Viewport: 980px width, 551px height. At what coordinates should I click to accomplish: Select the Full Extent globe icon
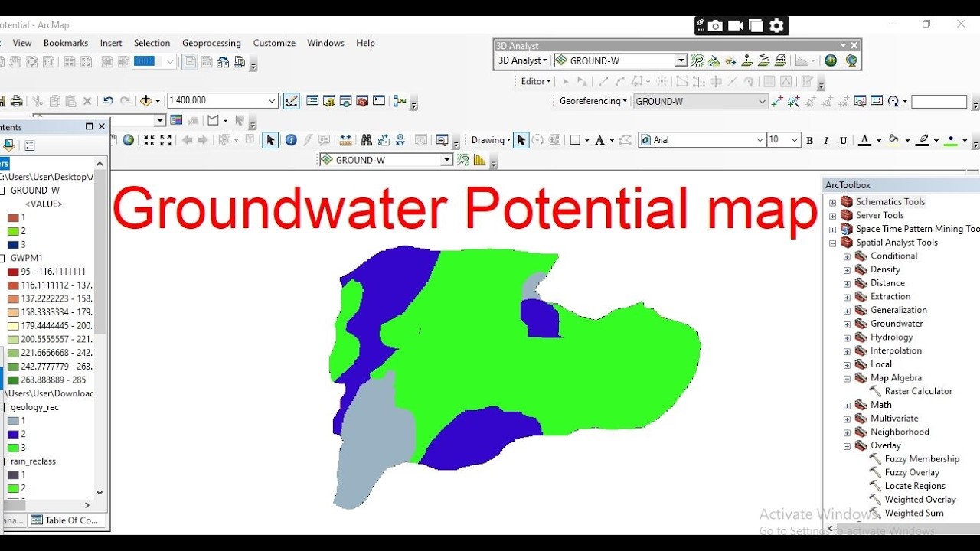129,140
